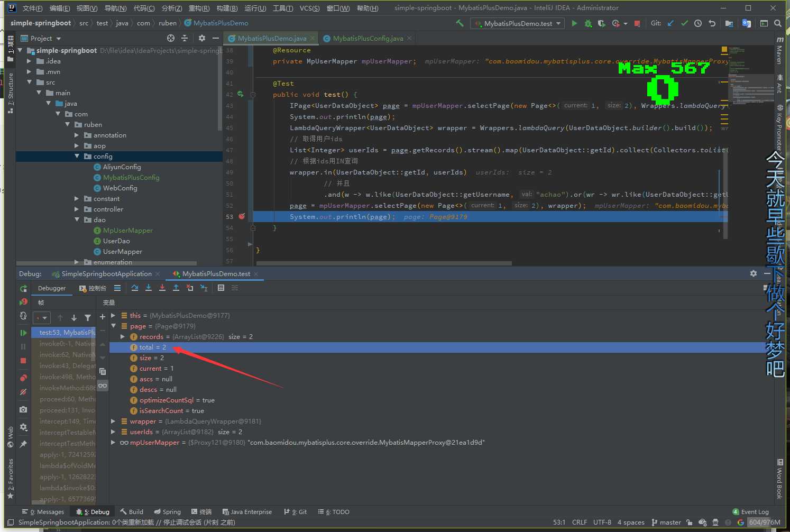Image resolution: width=790 pixels, height=532 pixels.
Task: Open the Event Log tool window
Action: tap(750, 511)
